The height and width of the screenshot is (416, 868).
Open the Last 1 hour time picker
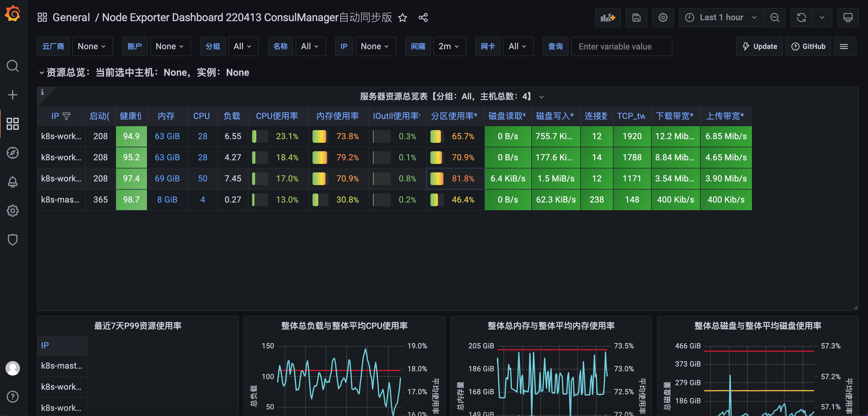coord(721,18)
